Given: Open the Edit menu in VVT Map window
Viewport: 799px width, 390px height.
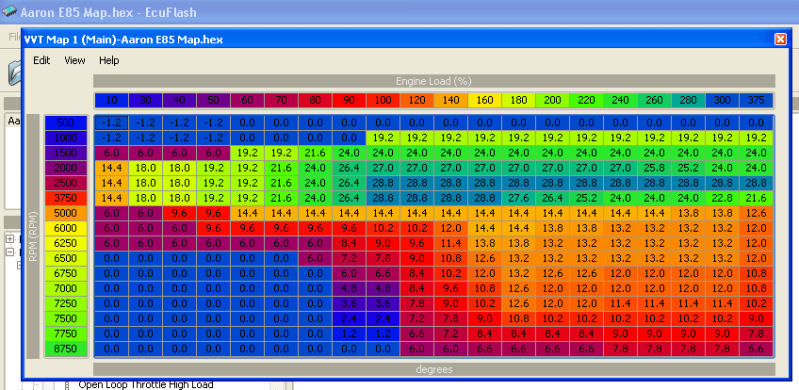Looking at the screenshot, I should [x=41, y=60].
